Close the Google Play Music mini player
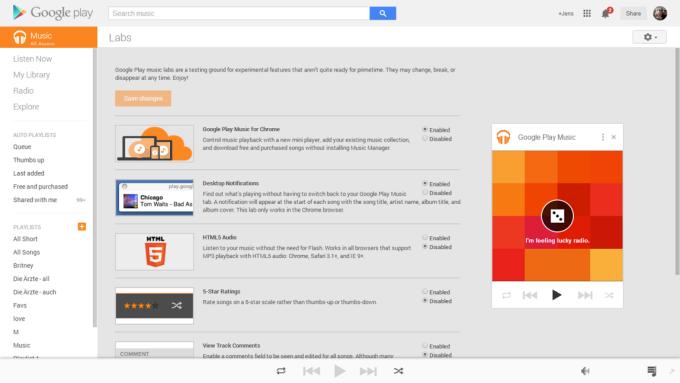 tap(614, 137)
